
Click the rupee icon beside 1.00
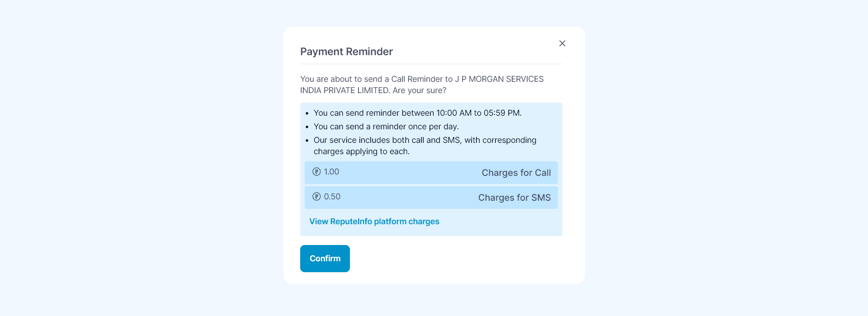pyautogui.click(x=317, y=172)
